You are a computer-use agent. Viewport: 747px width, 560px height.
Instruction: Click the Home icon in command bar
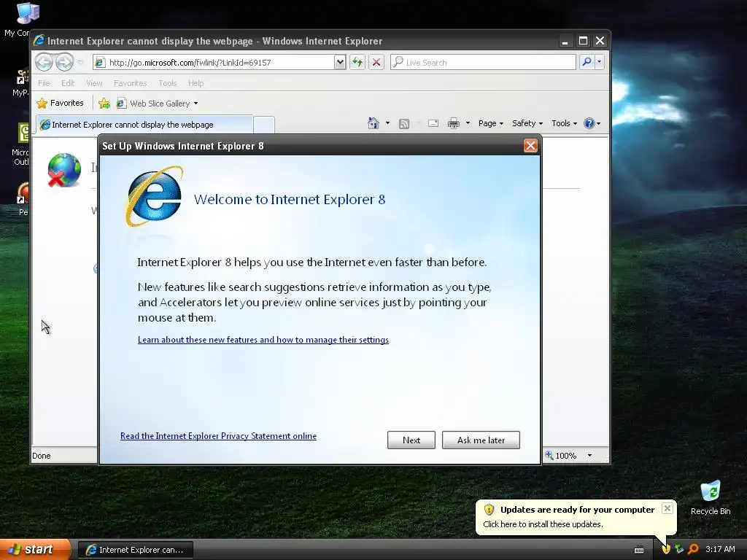[x=373, y=123]
